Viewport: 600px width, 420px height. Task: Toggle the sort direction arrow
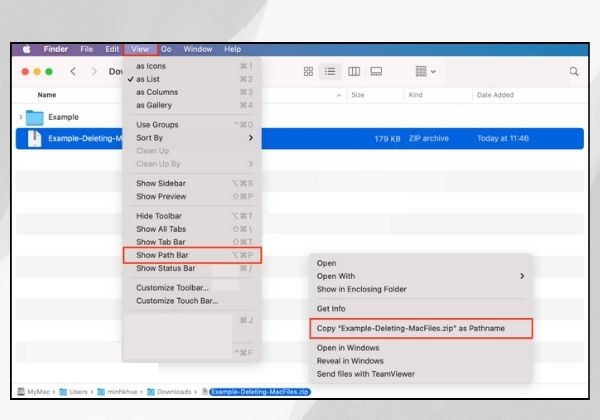coord(339,95)
